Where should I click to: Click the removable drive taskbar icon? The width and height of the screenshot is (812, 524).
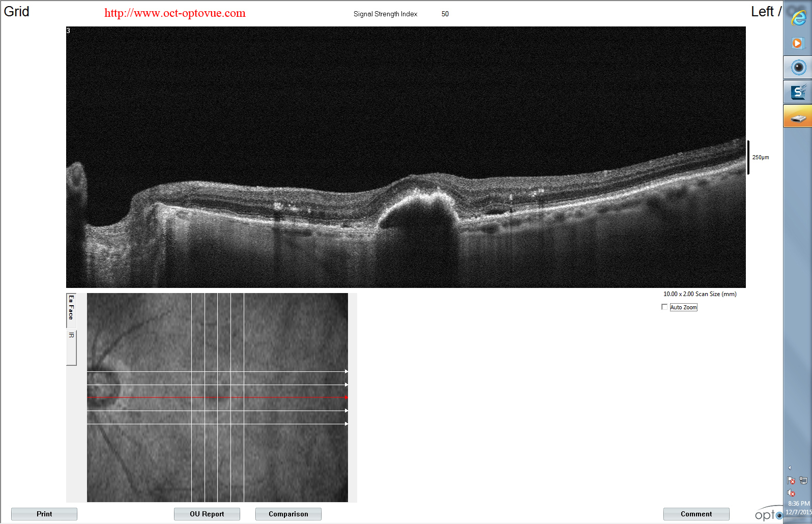pos(798,118)
